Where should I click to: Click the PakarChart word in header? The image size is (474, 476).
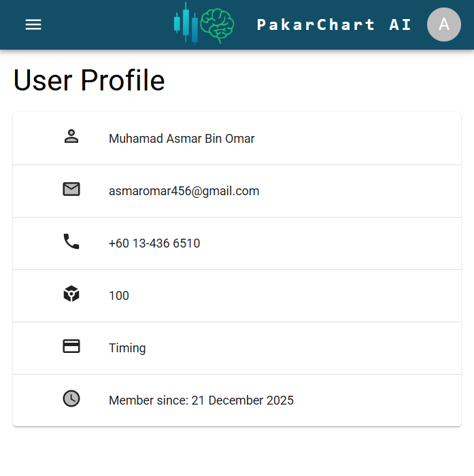(x=316, y=24)
